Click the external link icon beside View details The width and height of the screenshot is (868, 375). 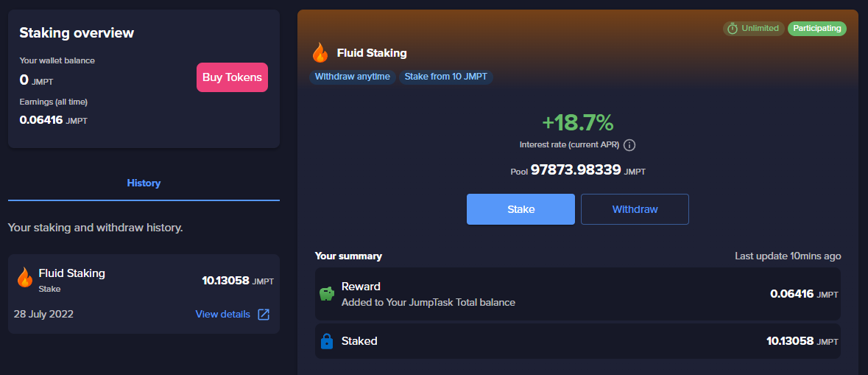(x=264, y=315)
